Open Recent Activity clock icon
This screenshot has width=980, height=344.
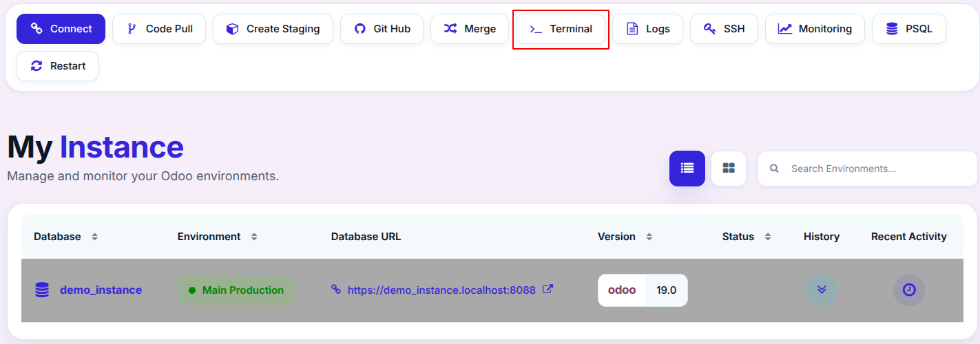click(x=909, y=290)
